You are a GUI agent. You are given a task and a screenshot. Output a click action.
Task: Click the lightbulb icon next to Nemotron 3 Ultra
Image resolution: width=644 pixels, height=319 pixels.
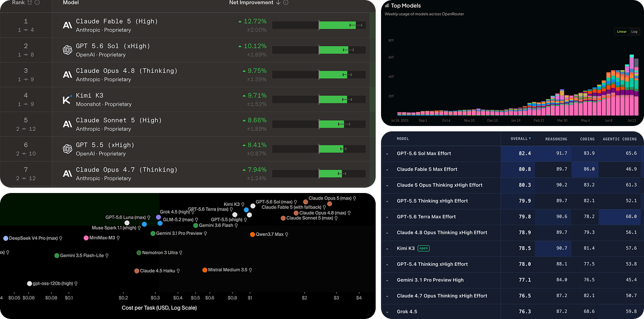pos(181,253)
